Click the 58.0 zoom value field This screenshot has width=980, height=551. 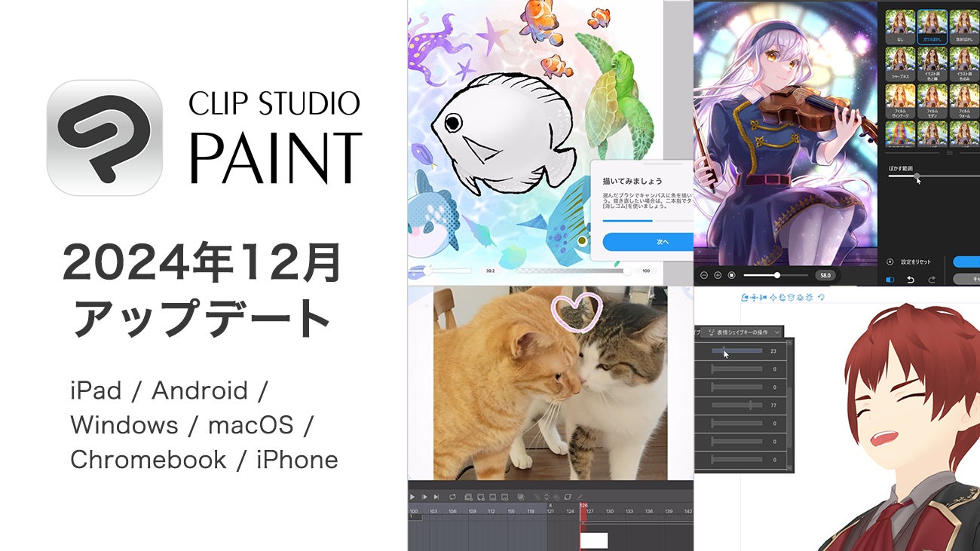point(825,275)
